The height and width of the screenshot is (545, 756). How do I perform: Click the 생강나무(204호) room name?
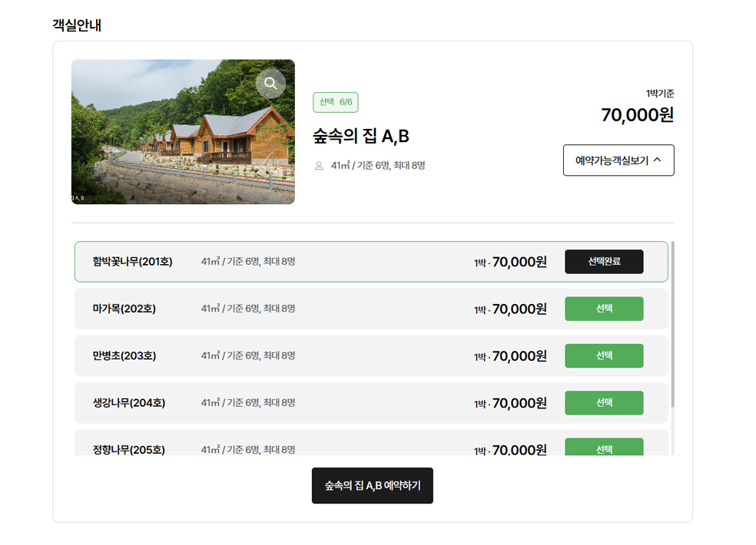[x=128, y=403]
